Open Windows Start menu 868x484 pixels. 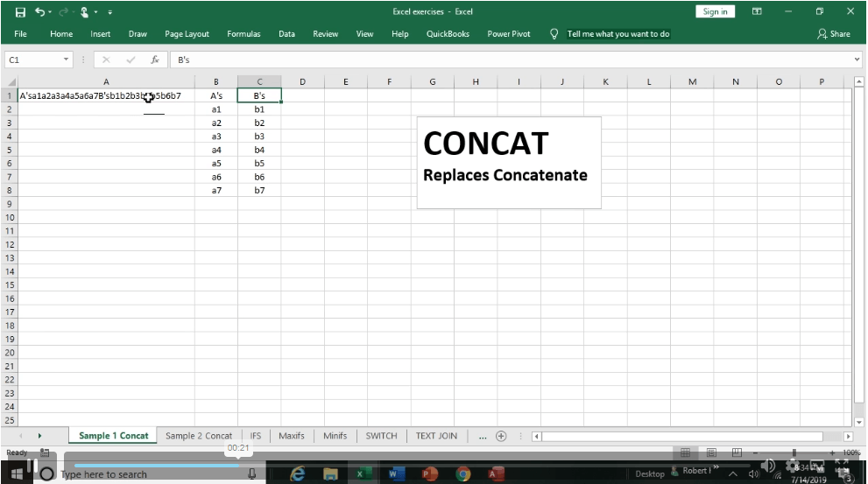click(18, 474)
